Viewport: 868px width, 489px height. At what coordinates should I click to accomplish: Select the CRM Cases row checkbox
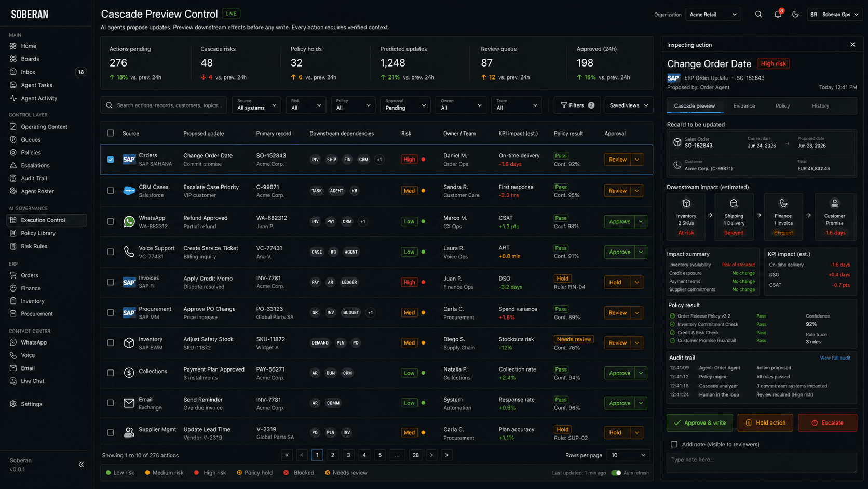coord(111,191)
